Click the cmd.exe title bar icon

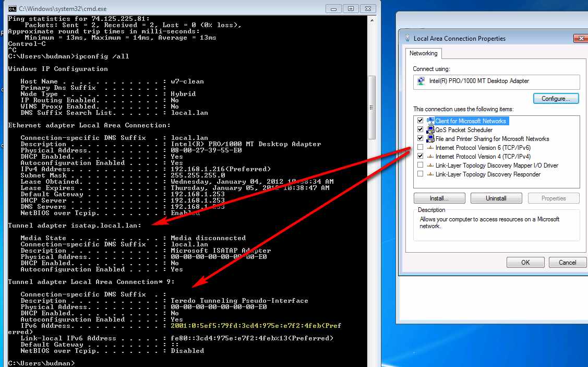point(13,8)
